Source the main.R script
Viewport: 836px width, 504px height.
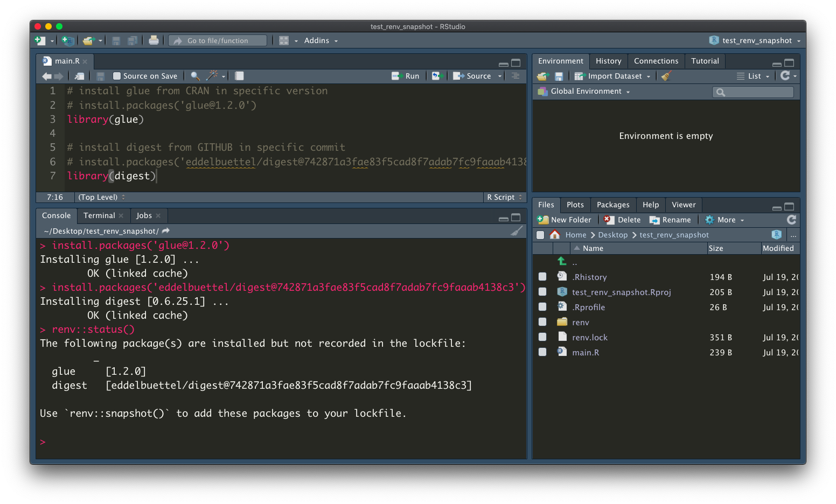pyautogui.click(x=472, y=76)
